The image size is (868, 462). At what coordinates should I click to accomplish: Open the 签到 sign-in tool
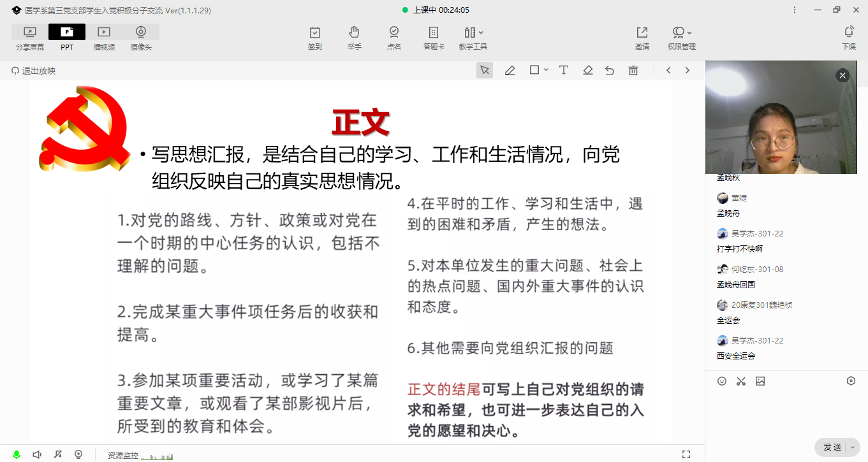314,38
